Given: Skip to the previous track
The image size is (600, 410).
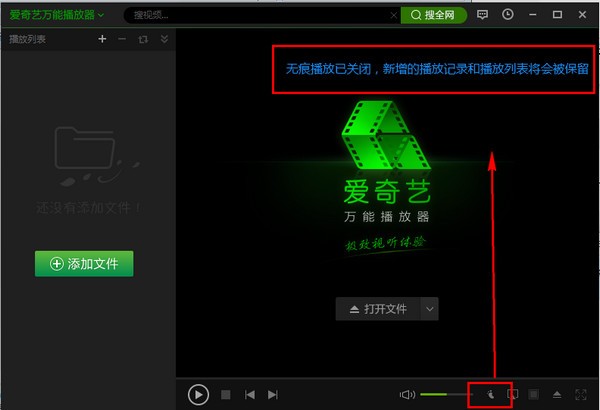Looking at the screenshot, I should [249, 394].
